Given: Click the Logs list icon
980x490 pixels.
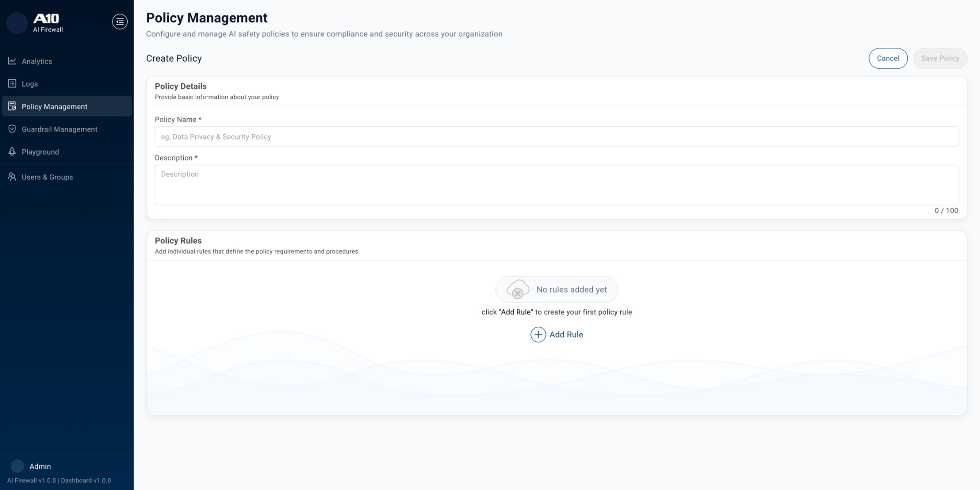Looking at the screenshot, I should pos(12,84).
